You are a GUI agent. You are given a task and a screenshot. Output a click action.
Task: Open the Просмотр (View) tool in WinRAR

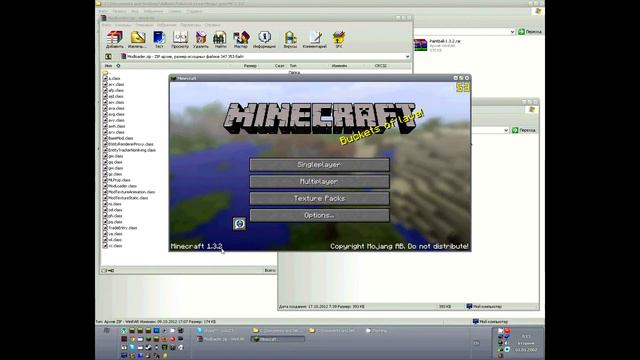(x=180, y=40)
